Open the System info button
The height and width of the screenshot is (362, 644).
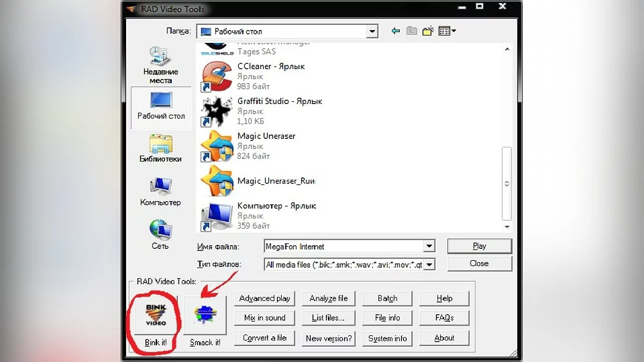coord(387,338)
